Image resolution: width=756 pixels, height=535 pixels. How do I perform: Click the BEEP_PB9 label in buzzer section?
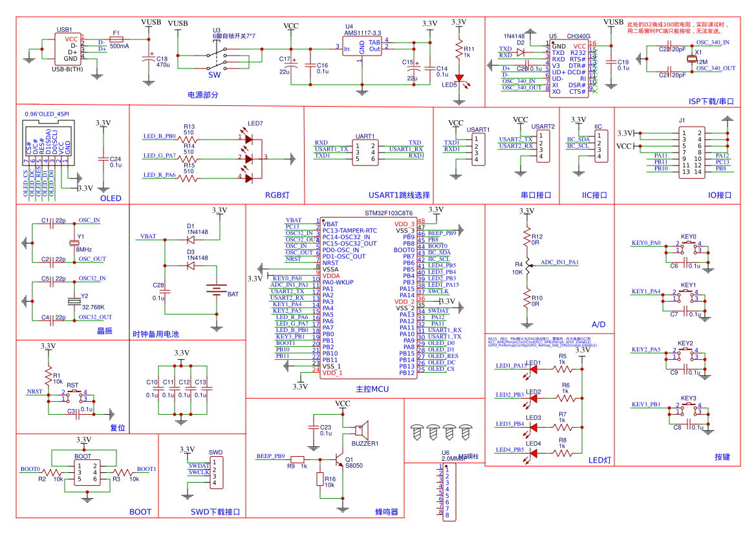270,456
